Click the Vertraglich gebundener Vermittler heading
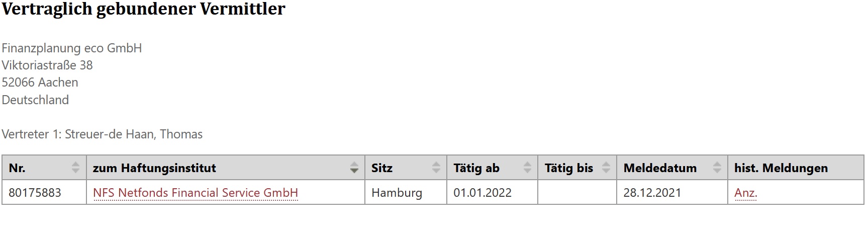The width and height of the screenshot is (868, 231). tap(144, 9)
